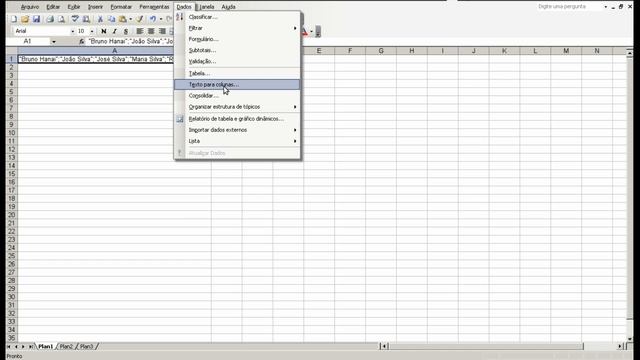Select column header F
The image size is (640, 360).
click(350, 51)
